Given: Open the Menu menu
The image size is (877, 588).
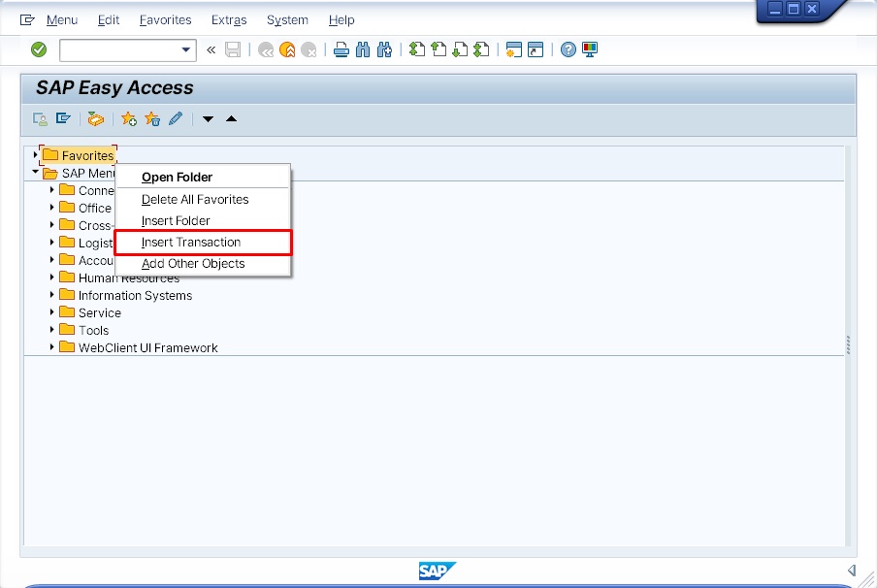Looking at the screenshot, I should click(61, 20).
